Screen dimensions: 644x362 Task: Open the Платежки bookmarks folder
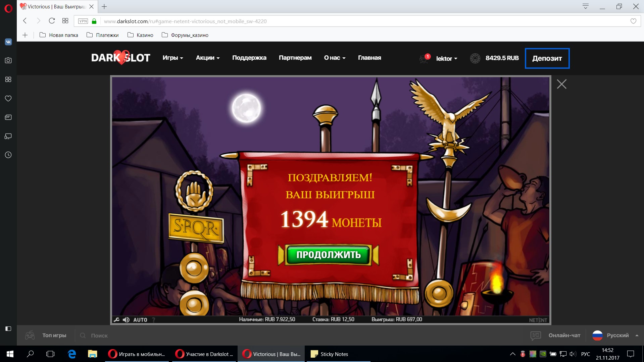tap(103, 35)
